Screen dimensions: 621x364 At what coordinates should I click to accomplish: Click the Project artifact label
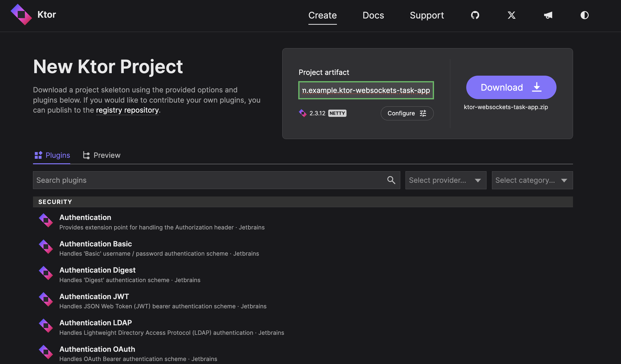[x=324, y=72]
